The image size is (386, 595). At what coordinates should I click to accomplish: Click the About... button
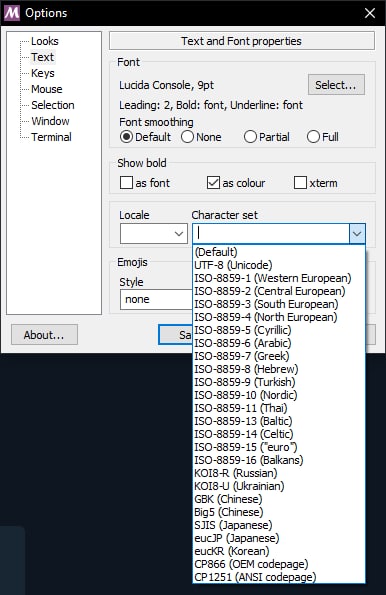[x=44, y=335]
